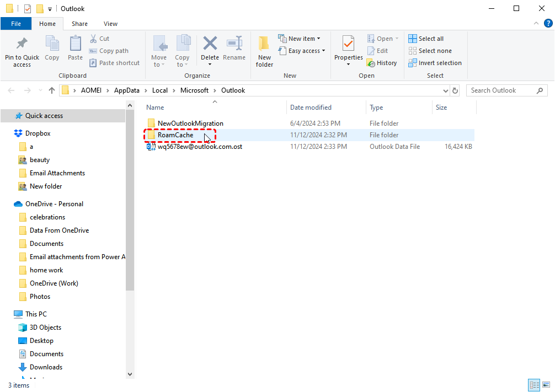Switch to the View ribbon tab

(110, 24)
